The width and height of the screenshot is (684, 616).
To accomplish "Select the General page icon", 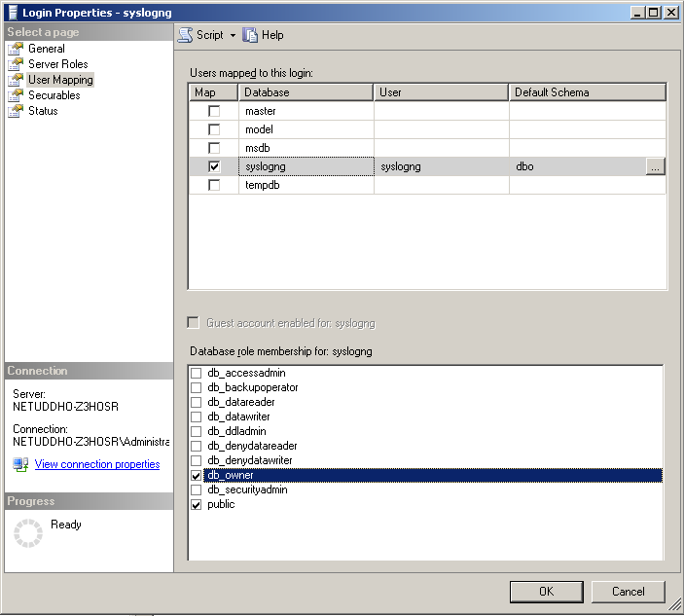I will point(16,49).
